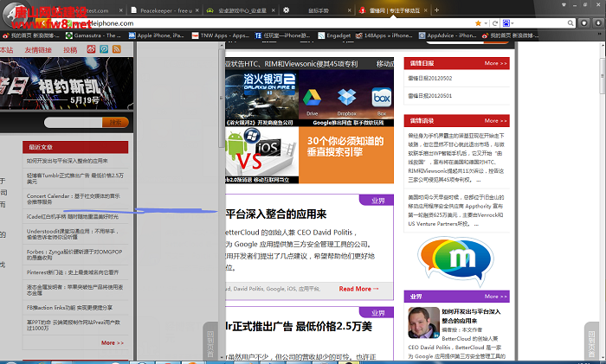Open the Understoodit recent article
This screenshot has height=364, width=606.
coord(73,234)
